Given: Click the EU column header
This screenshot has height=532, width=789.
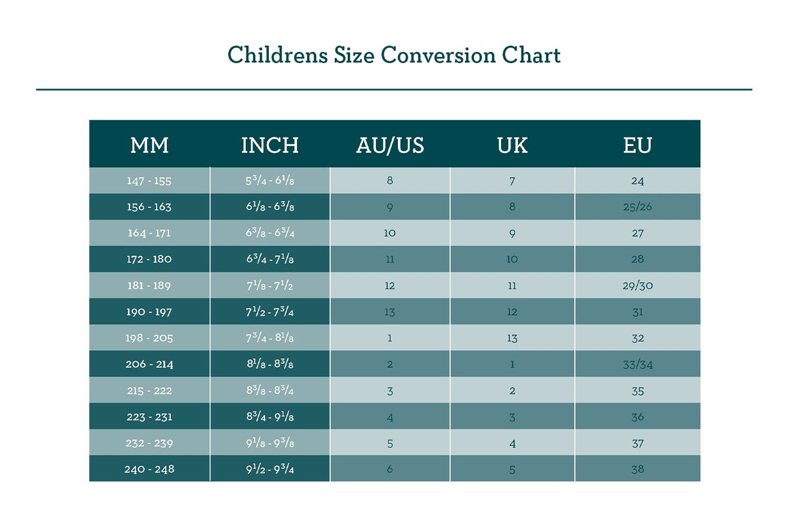Looking at the screenshot, I should click(637, 145).
